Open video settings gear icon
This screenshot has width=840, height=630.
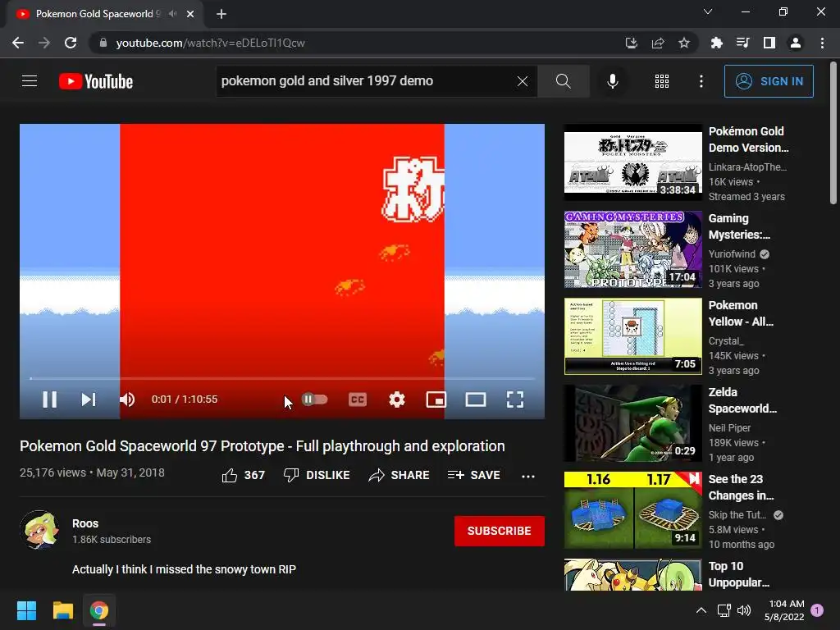397,399
